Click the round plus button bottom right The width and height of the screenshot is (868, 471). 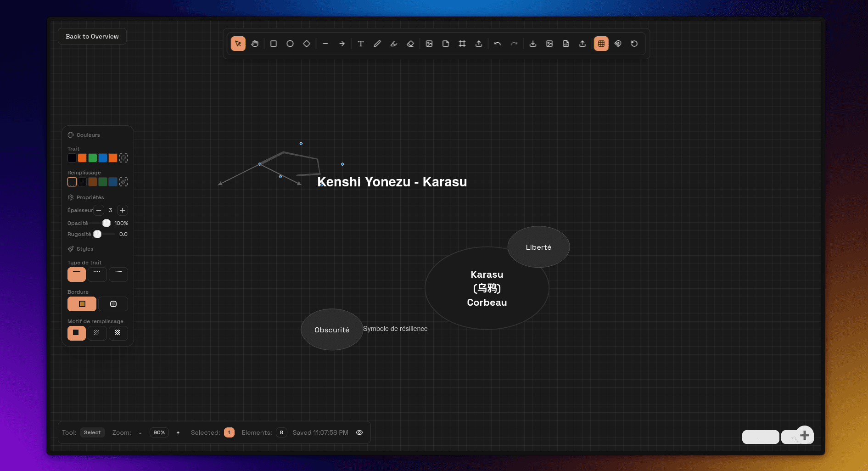(805, 435)
